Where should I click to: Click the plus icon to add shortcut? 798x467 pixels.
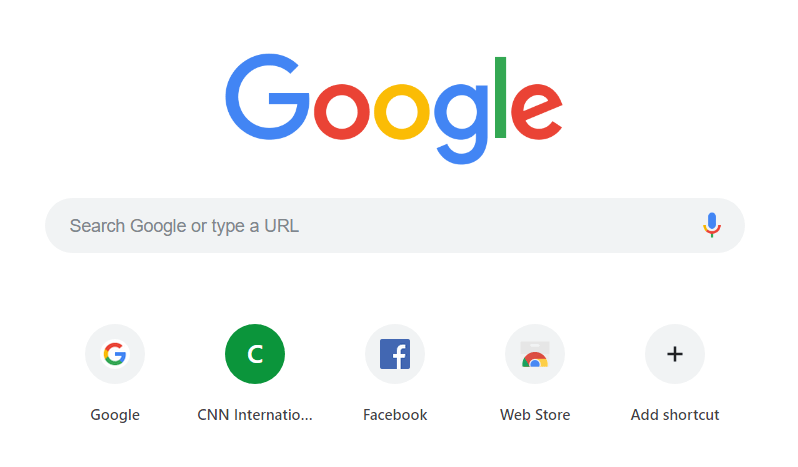pyautogui.click(x=675, y=354)
